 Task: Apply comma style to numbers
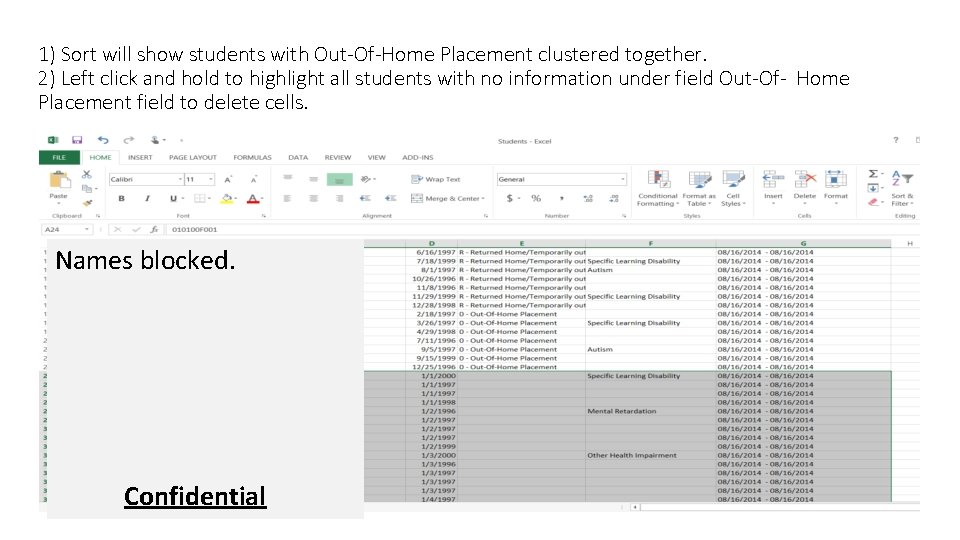pyautogui.click(x=561, y=198)
